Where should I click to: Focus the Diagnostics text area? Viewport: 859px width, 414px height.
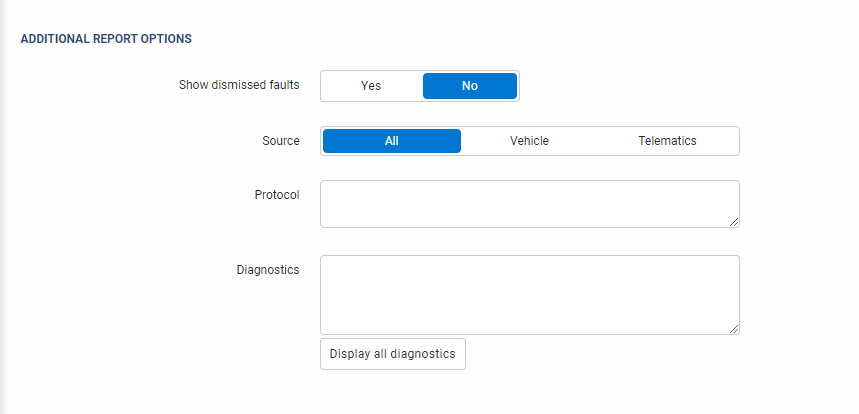pyautogui.click(x=529, y=294)
